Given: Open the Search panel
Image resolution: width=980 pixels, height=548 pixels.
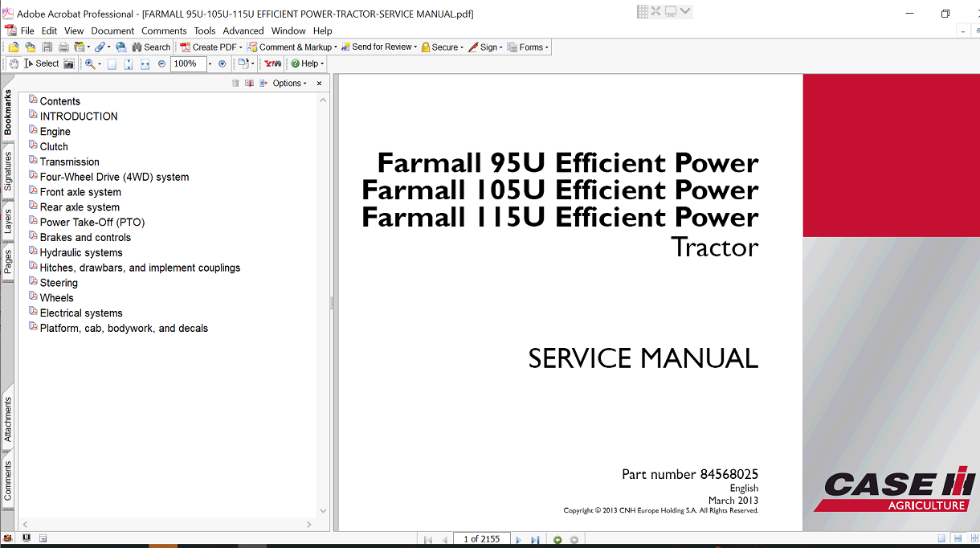Looking at the screenshot, I should pyautogui.click(x=151, y=47).
